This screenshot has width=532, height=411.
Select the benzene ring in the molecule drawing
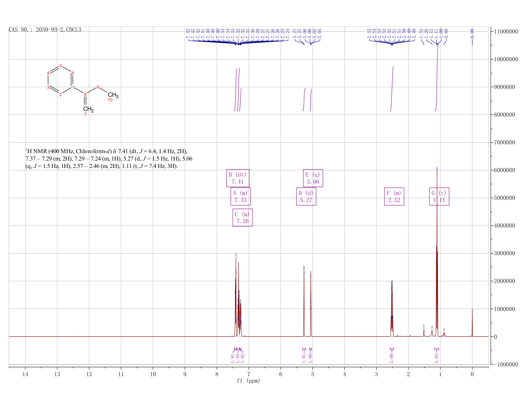[60, 80]
